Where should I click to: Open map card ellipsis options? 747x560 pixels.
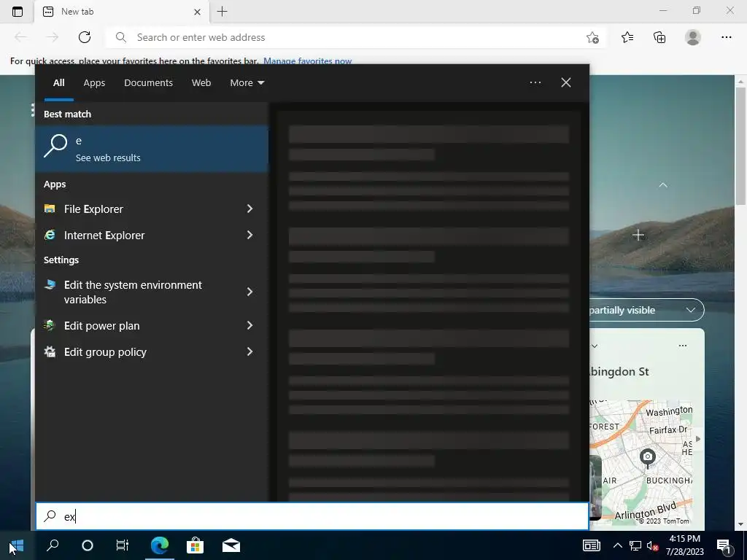click(682, 346)
